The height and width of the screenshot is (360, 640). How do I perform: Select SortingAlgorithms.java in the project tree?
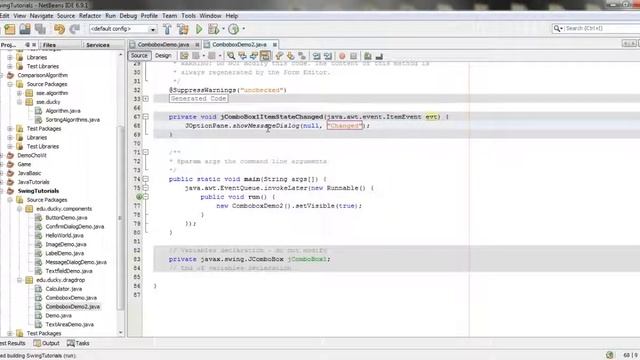(72, 120)
